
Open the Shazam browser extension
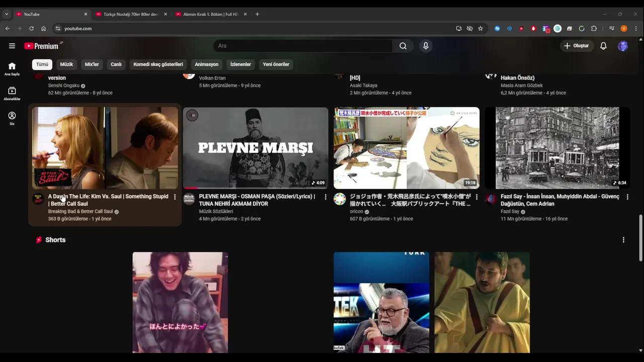(x=497, y=29)
